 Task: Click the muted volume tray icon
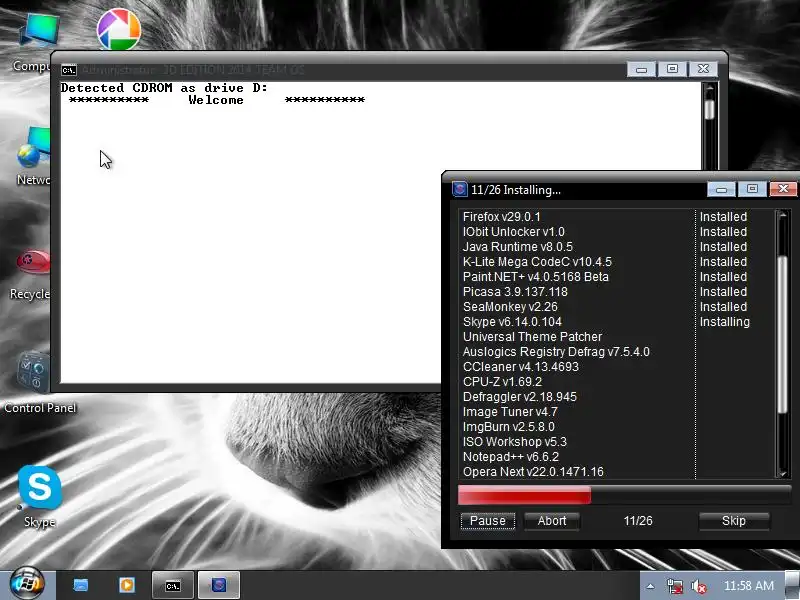coord(698,586)
